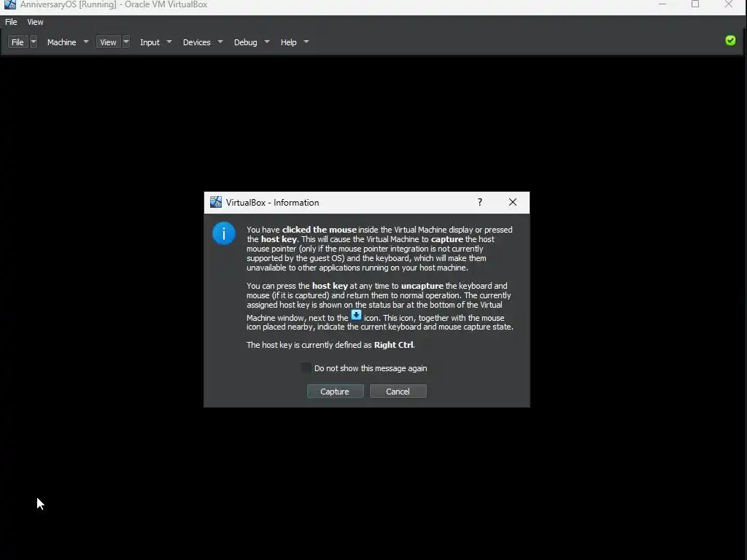Expand the View toolbar dropdown arrow
Viewport: 747px width, 560px height.
tap(126, 42)
